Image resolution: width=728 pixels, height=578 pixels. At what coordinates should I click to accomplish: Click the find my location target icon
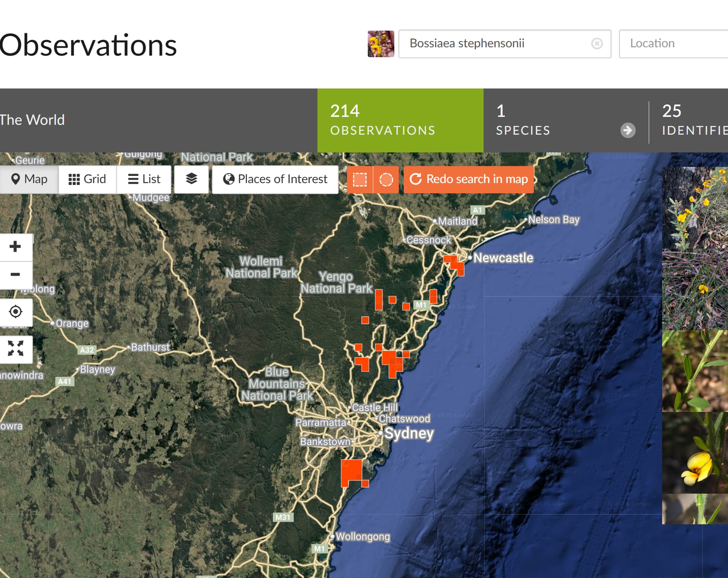(16, 312)
